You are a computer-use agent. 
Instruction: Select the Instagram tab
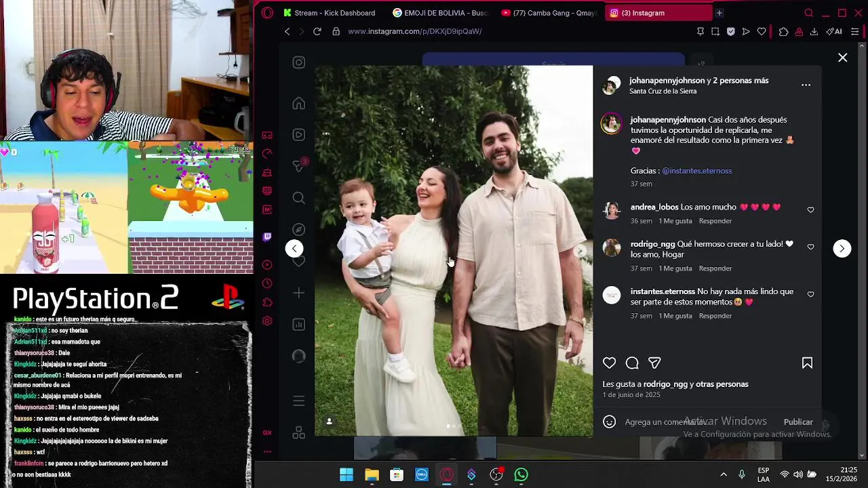pos(659,13)
